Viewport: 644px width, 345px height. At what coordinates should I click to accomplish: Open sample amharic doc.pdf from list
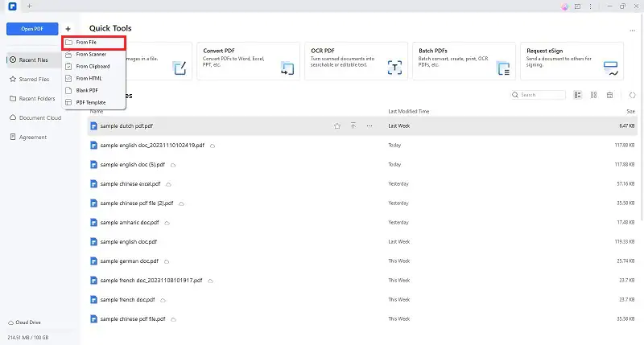click(128, 222)
